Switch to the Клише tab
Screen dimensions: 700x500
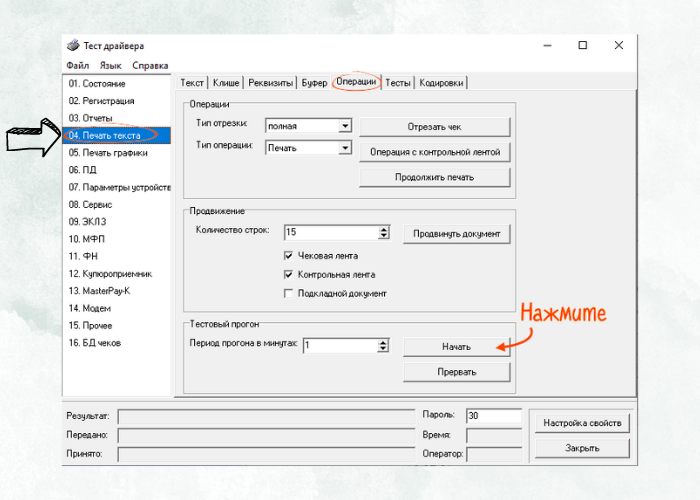[226, 83]
